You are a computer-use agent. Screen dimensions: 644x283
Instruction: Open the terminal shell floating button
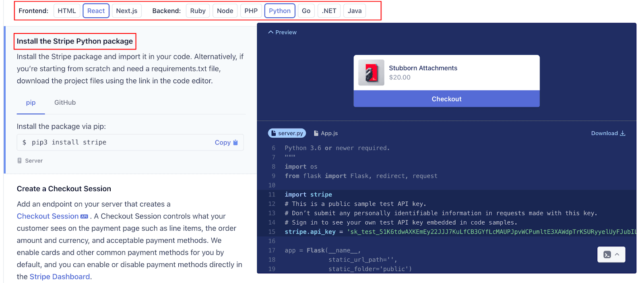tap(607, 254)
